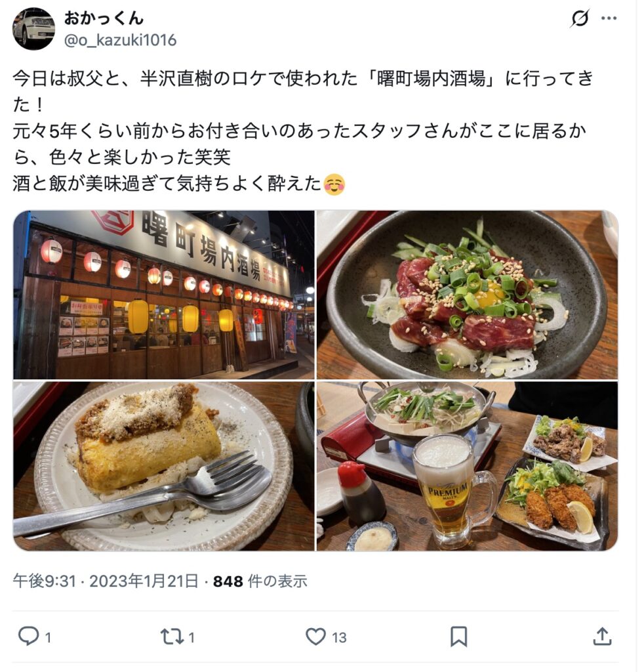644x672 pixels.
Task: Open the beer and hotpot photo
Action: pos(467,467)
